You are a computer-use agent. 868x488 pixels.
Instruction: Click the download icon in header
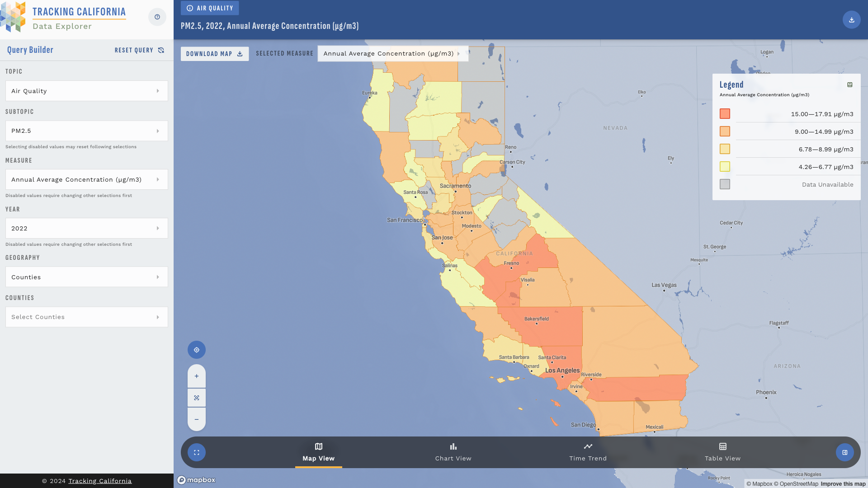[851, 20]
